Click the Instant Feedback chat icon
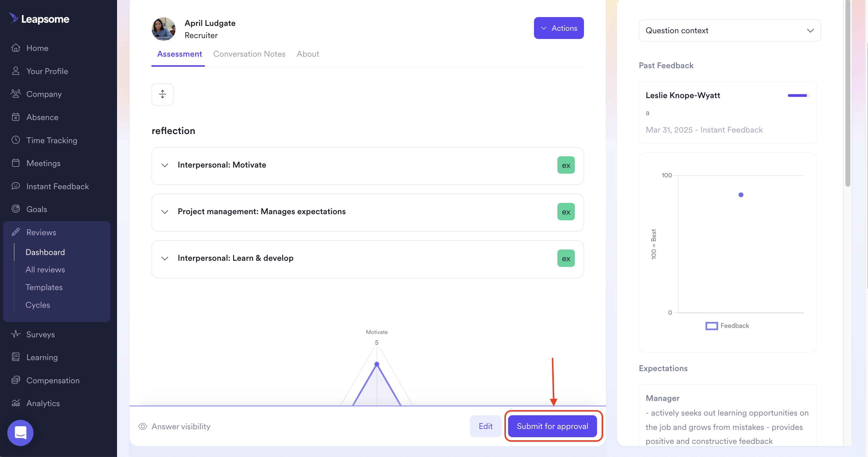The height and width of the screenshot is (457, 868). tap(16, 186)
